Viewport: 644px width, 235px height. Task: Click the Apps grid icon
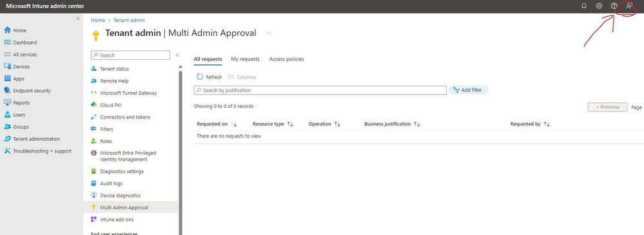click(7, 79)
